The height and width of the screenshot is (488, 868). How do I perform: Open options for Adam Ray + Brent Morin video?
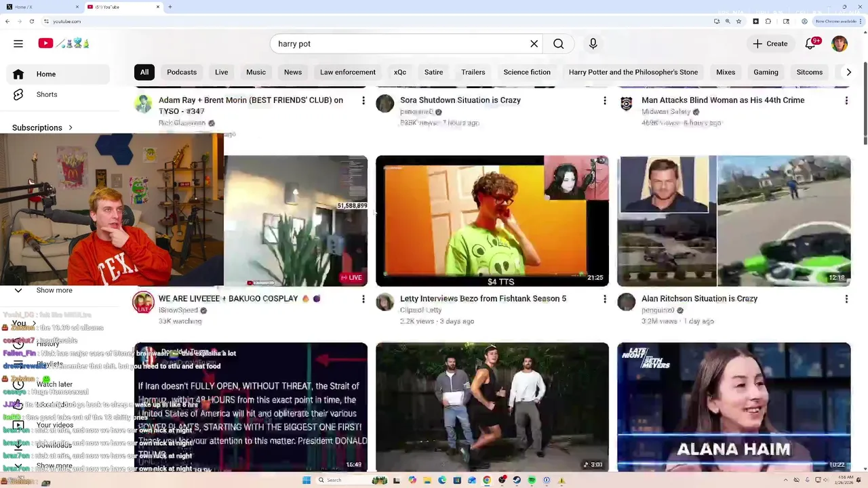pyautogui.click(x=363, y=100)
